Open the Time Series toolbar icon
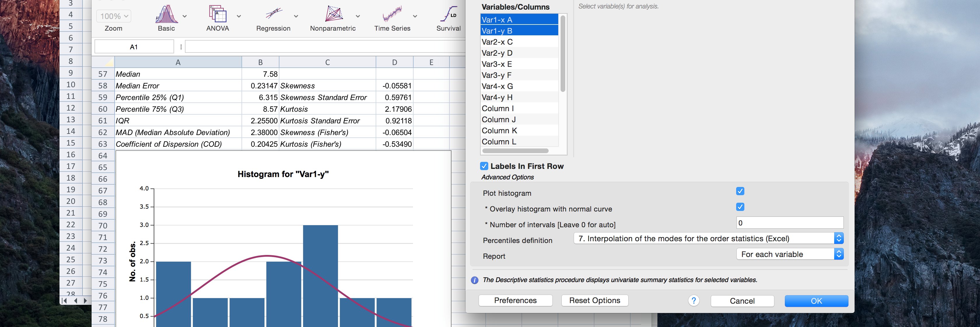 [392, 14]
